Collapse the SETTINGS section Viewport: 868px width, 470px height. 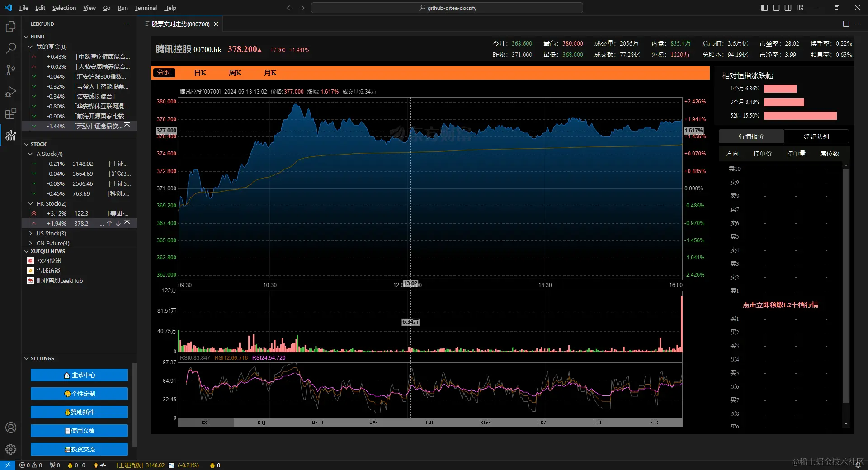point(26,358)
